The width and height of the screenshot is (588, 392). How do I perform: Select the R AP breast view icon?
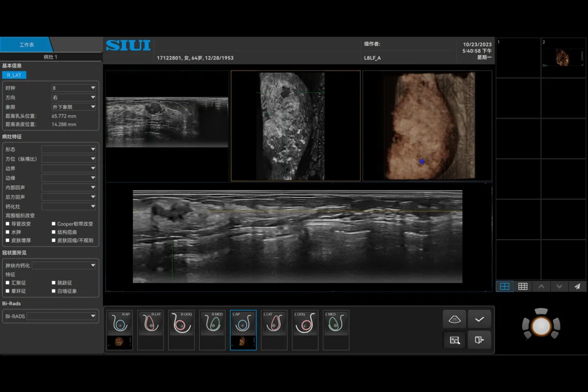(x=120, y=323)
